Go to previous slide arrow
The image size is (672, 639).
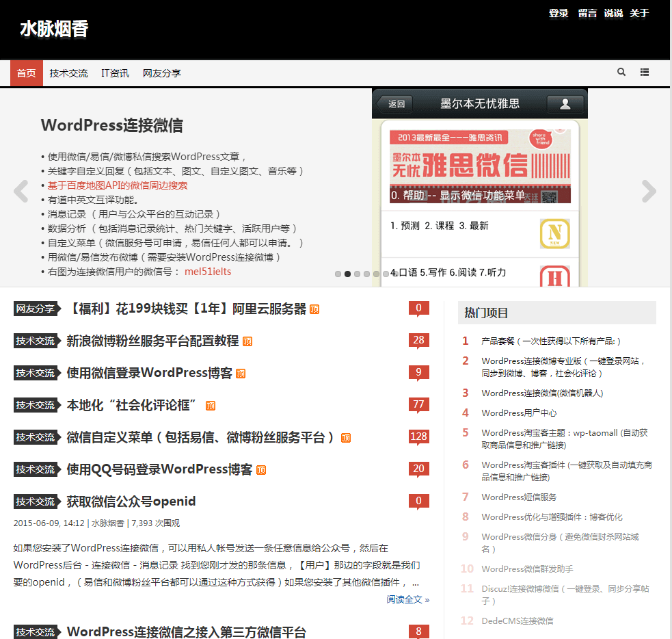21,192
